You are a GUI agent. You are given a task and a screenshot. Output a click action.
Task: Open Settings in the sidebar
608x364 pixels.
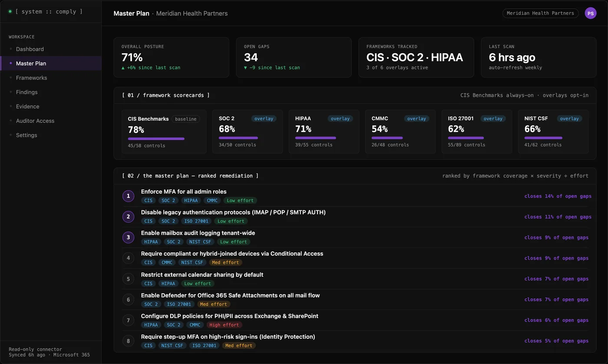click(x=51, y=135)
